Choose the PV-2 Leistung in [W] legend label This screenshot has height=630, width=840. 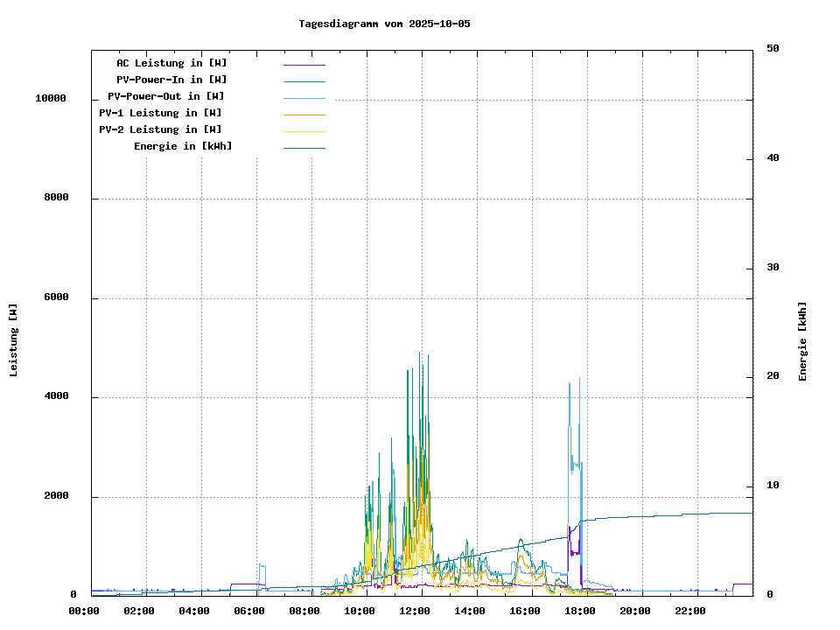(x=160, y=129)
